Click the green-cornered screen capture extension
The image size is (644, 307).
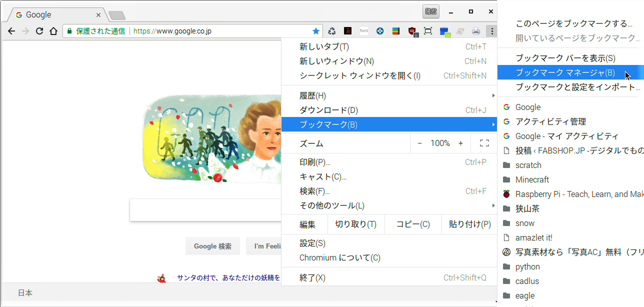tap(428, 31)
